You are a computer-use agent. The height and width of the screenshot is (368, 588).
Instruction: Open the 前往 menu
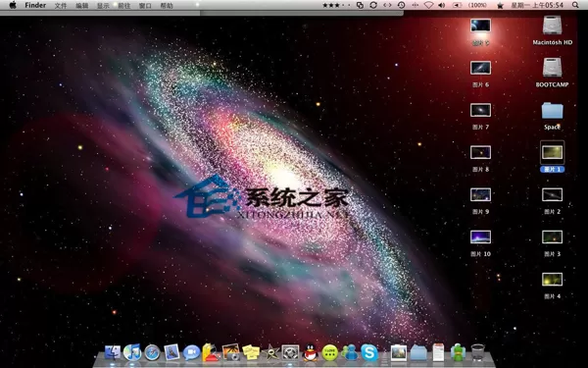pyautogui.click(x=124, y=5)
